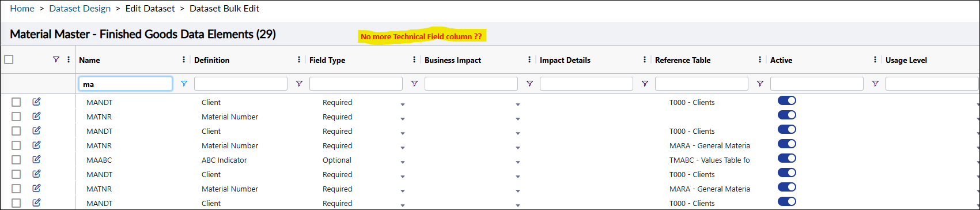980x210 pixels.
Task: Select the MAABC name cell
Action: (99, 160)
